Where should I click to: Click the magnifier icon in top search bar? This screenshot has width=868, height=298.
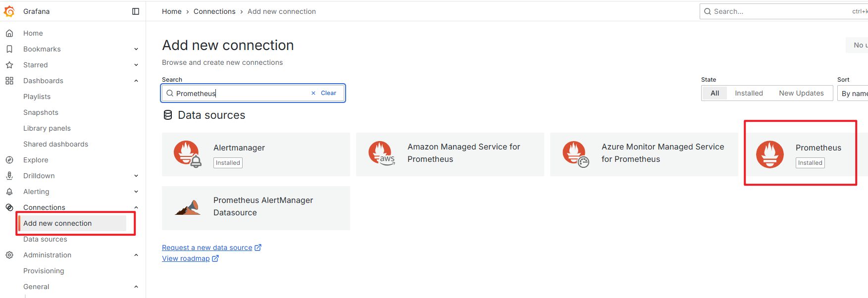708,11
